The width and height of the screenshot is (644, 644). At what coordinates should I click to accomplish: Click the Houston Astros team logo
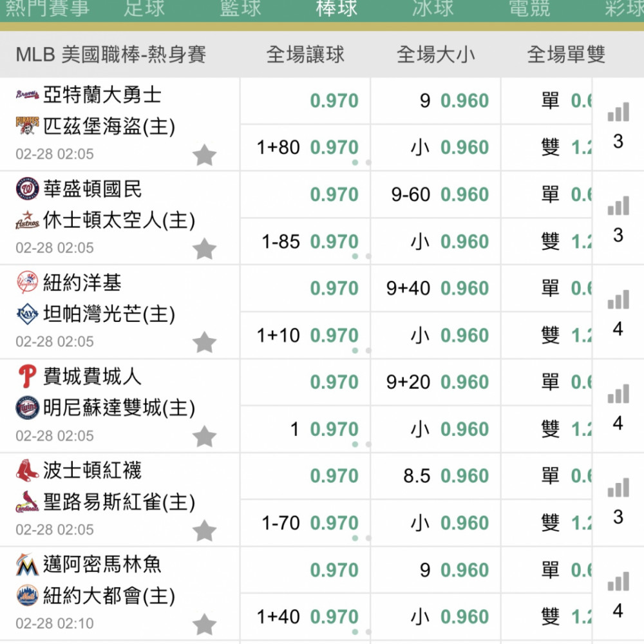pyautogui.click(x=28, y=220)
